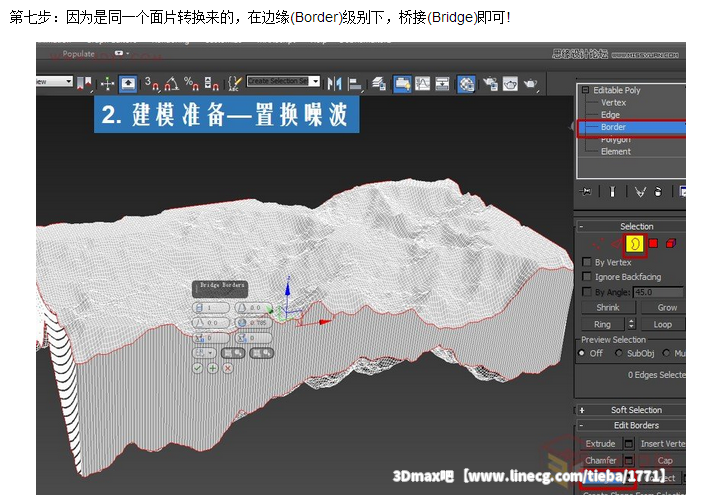Click the Grow selection button
This screenshot has width=705, height=495.
point(664,308)
